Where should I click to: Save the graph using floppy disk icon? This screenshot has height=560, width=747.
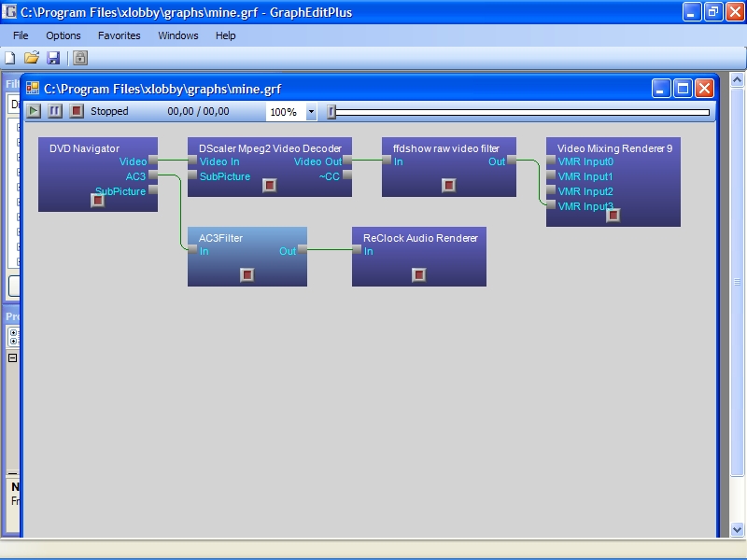click(53, 58)
